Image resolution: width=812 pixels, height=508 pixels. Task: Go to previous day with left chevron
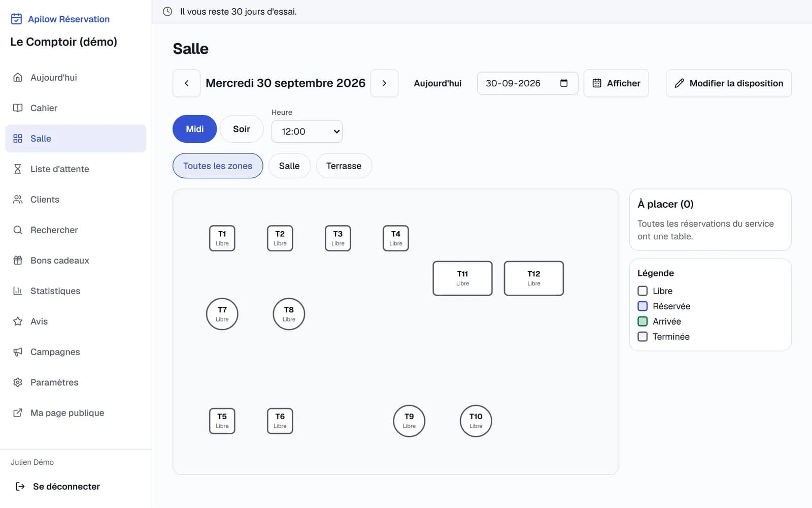click(x=186, y=83)
